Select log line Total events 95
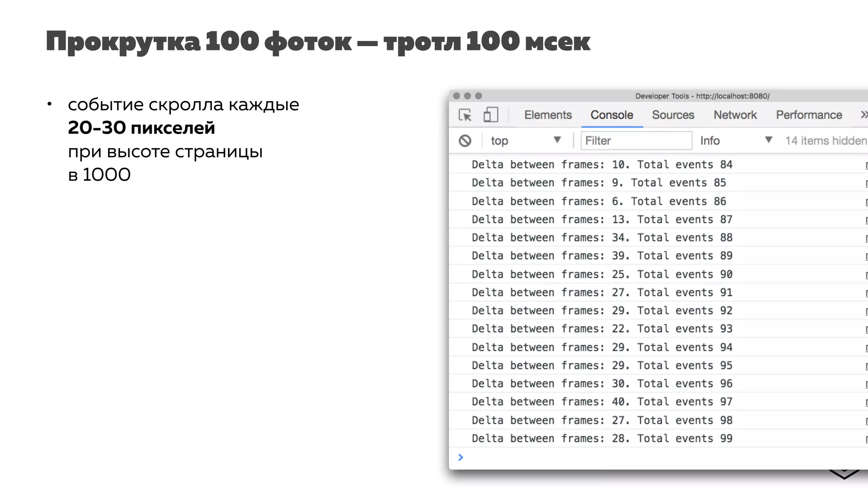This screenshot has height=488, width=868. pos(658,366)
